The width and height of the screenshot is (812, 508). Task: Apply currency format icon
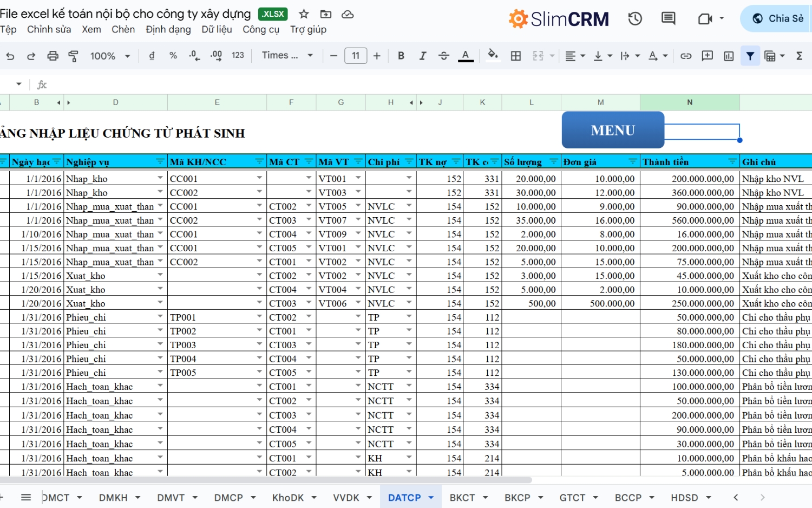point(152,55)
